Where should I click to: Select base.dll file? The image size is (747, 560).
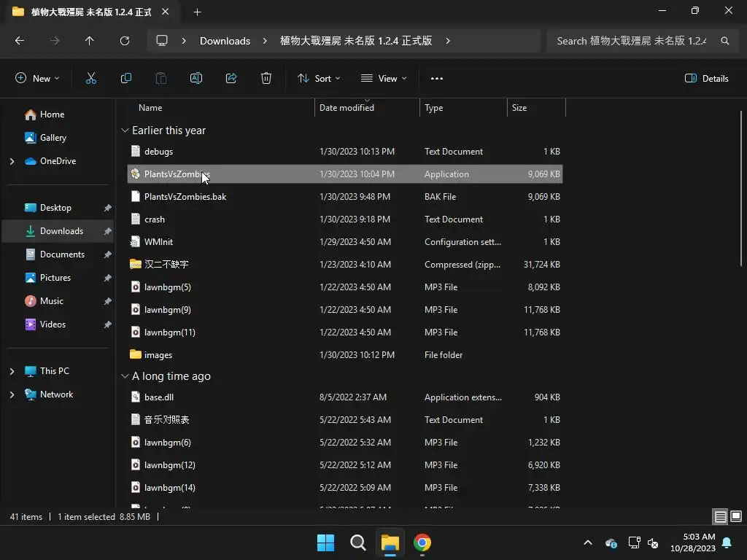click(345, 397)
